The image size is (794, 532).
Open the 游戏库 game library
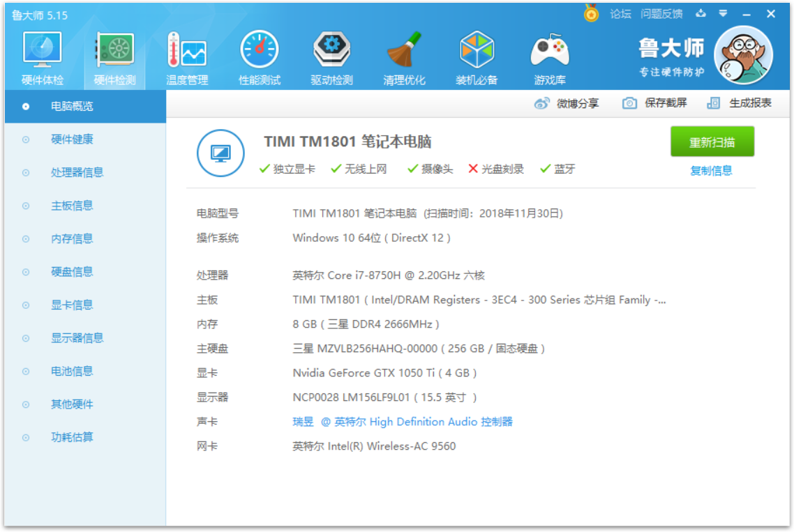click(548, 56)
